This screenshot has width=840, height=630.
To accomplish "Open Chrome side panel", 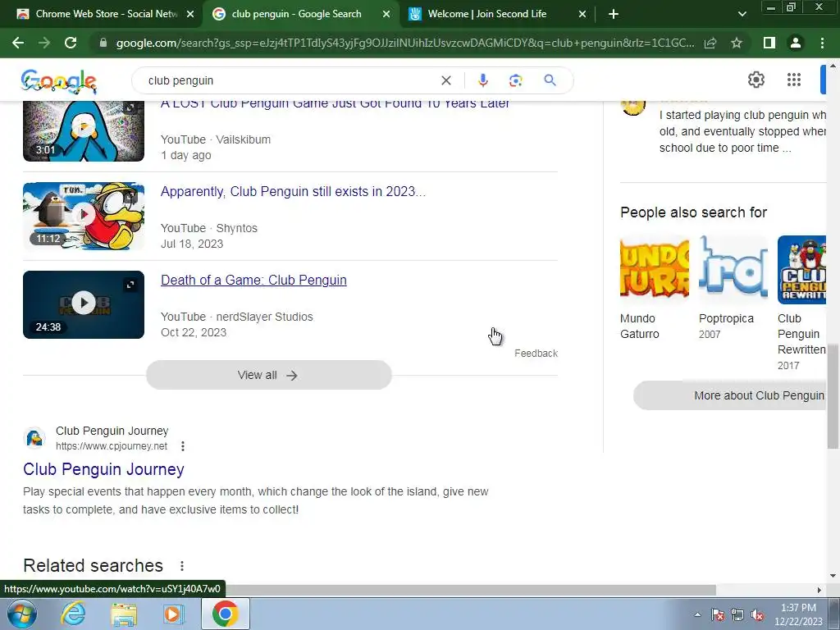I will (x=769, y=43).
